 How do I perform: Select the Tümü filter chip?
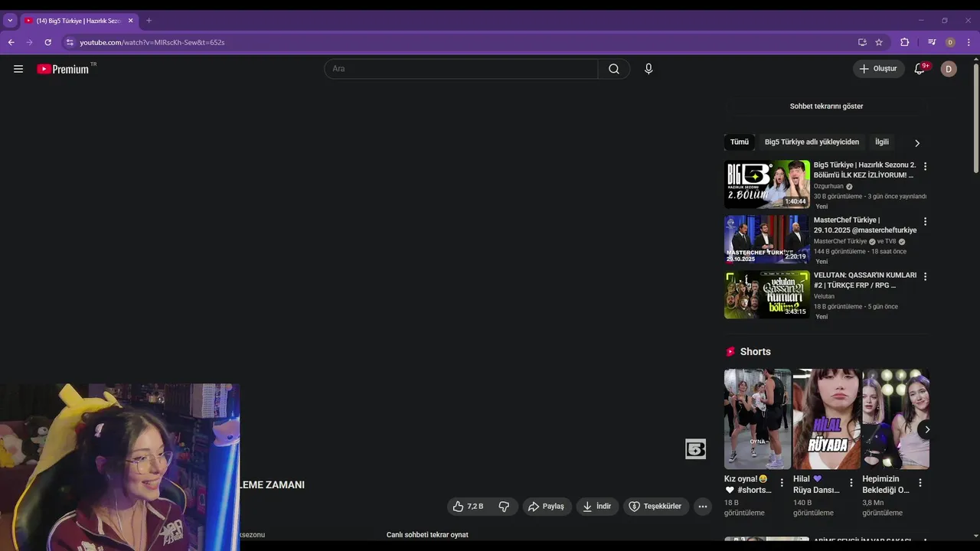click(739, 142)
